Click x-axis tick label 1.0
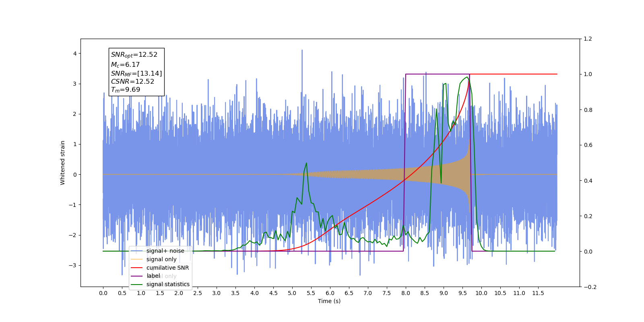This screenshot has height=322, width=644. [141, 293]
